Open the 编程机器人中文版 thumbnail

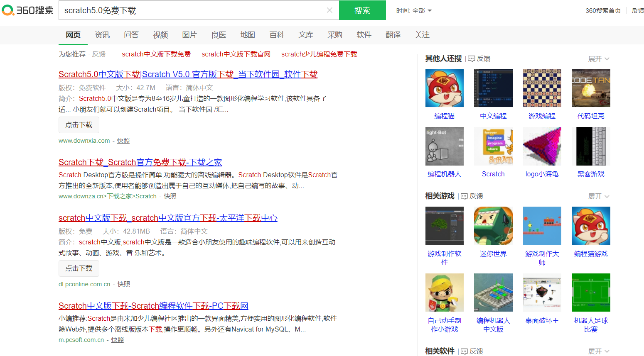pyautogui.click(x=493, y=293)
